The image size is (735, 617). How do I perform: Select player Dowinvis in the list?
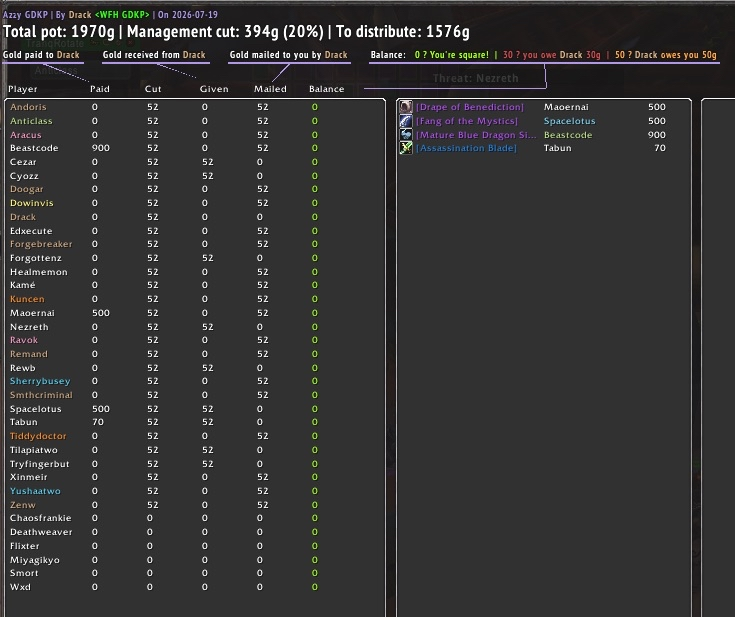pos(31,203)
